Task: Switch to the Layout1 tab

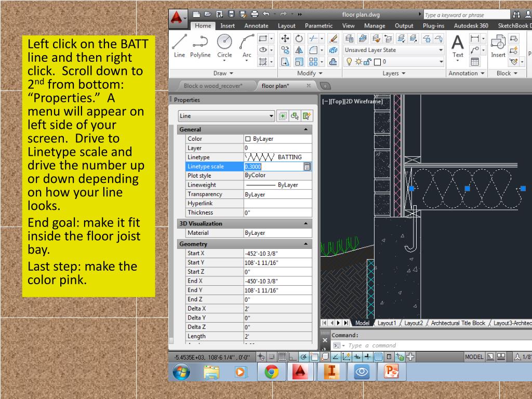Action: click(387, 323)
